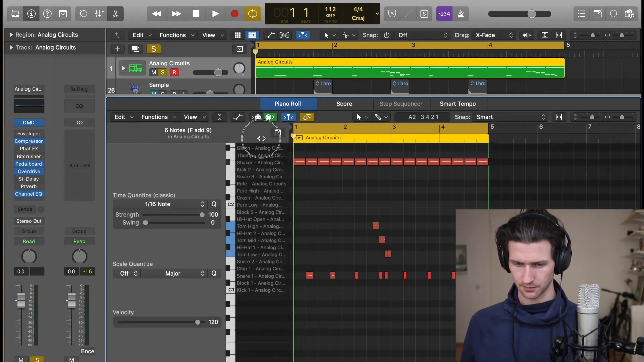Fast forward the playhead
The height and width of the screenshot is (362, 644).
click(x=176, y=14)
